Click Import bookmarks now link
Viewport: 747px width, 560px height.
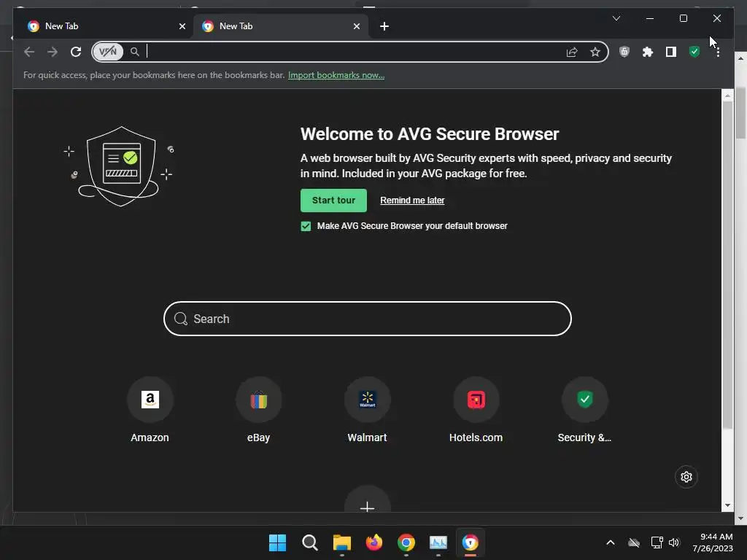click(x=336, y=75)
